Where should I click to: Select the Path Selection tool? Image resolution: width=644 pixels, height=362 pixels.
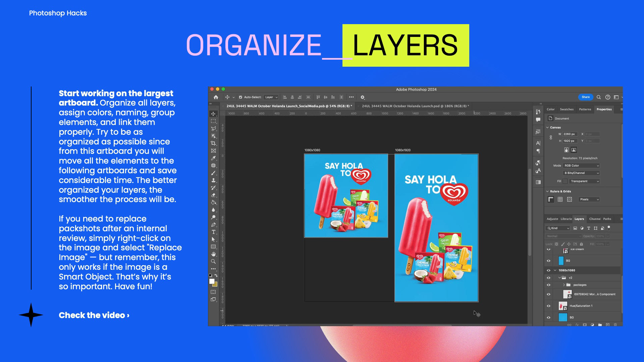click(213, 239)
